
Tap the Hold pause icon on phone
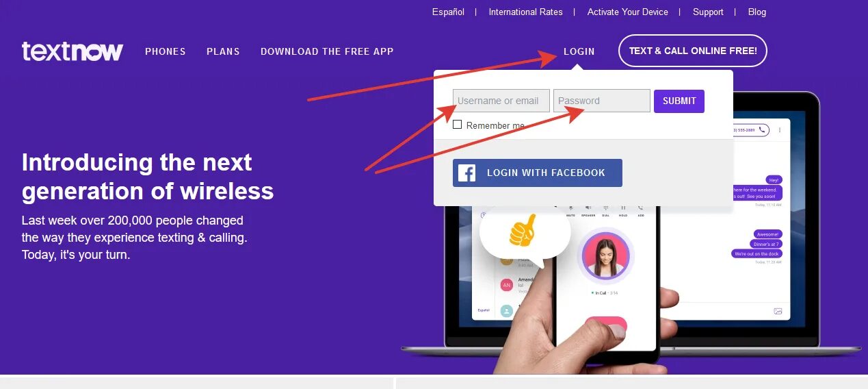[623, 209]
